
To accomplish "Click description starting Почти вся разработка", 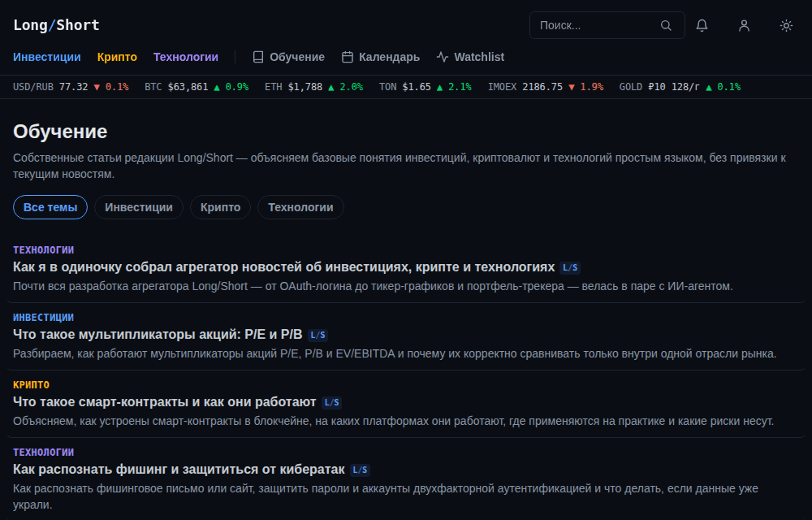I will coord(373,287).
